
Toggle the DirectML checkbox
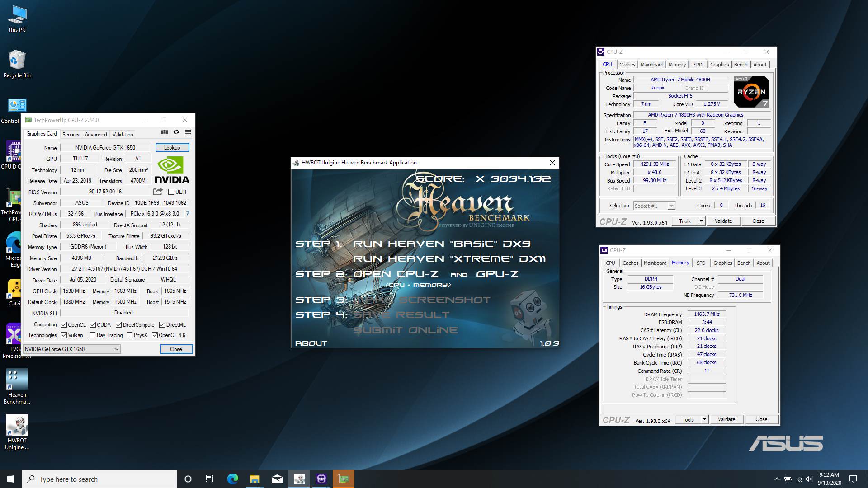(162, 325)
